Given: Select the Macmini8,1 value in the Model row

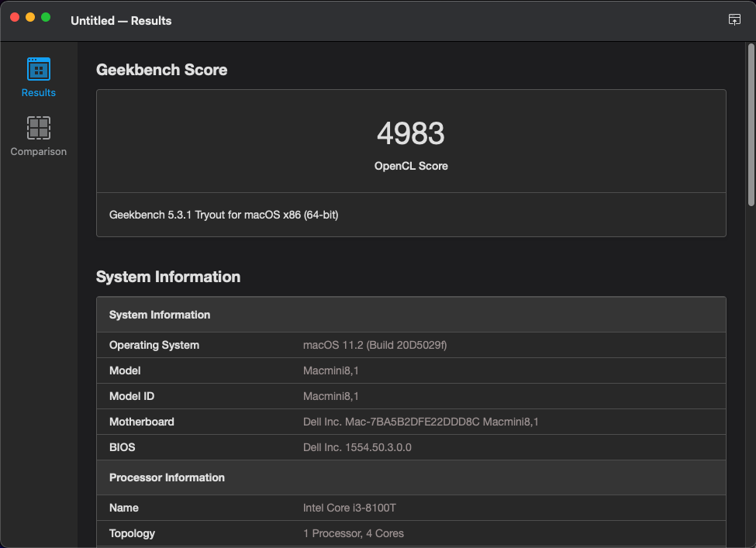Looking at the screenshot, I should 331,371.
